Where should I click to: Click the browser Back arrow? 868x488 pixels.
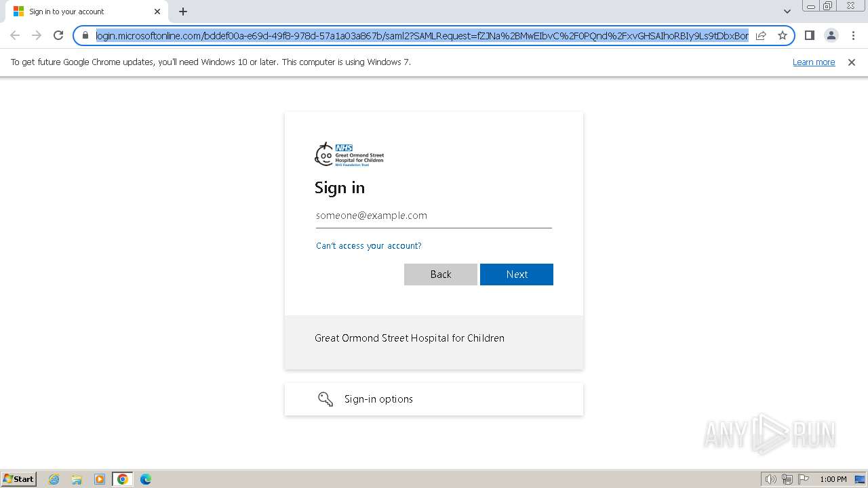tap(15, 35)
